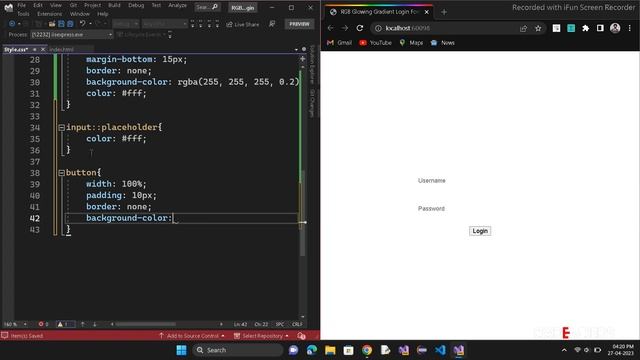This screenshot has width=640, height=360.
Task: Go to next issue with down arrow
Action: point(95,324)
